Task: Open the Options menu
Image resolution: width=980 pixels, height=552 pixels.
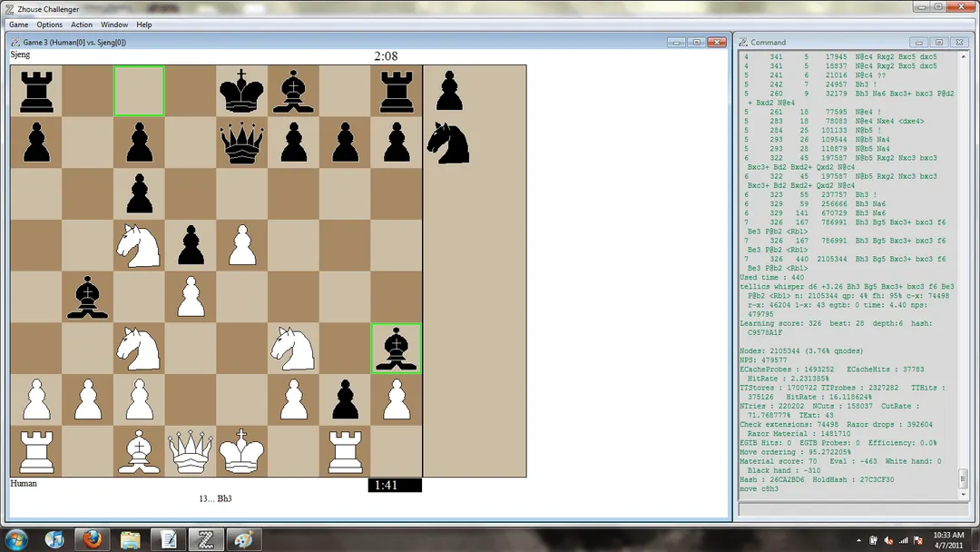Action: 49,25
